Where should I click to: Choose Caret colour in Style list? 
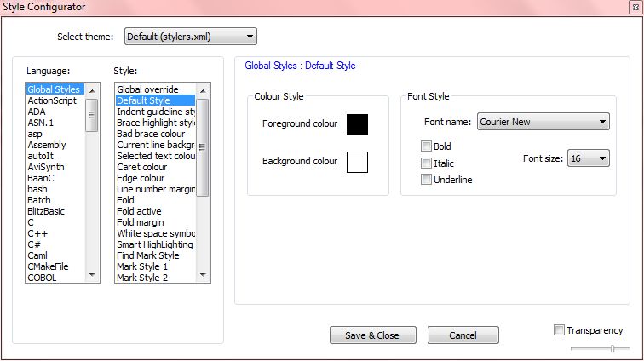point(143,167)
